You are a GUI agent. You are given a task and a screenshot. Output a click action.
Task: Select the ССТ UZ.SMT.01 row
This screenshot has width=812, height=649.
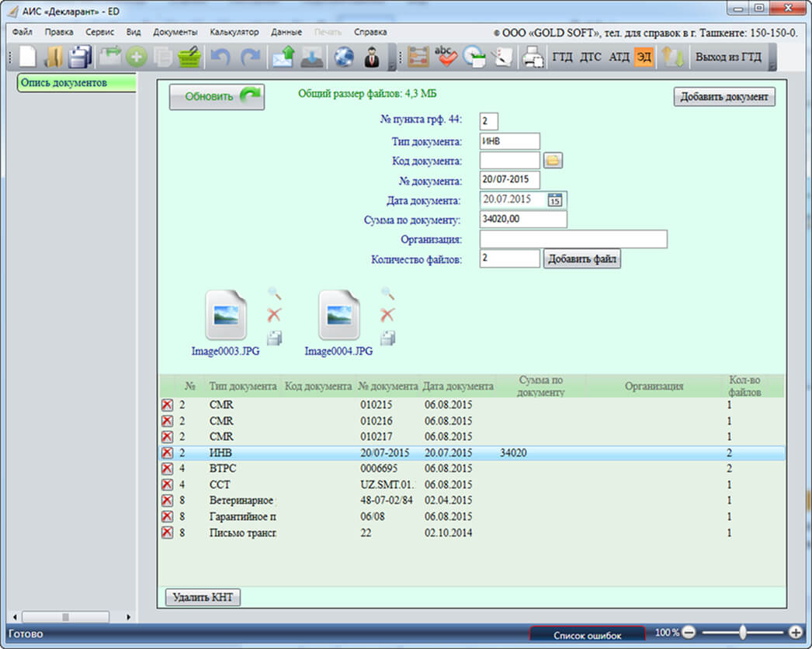click(x=472, y=484)
